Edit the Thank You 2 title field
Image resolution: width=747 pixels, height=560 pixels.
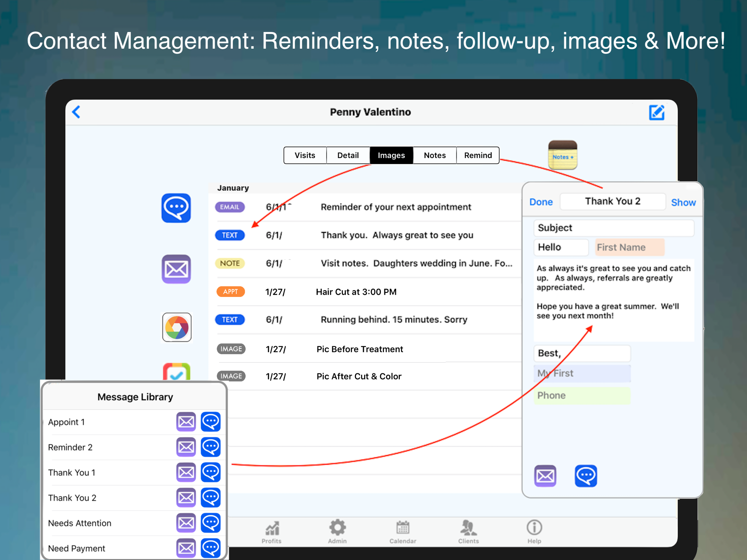612,201
